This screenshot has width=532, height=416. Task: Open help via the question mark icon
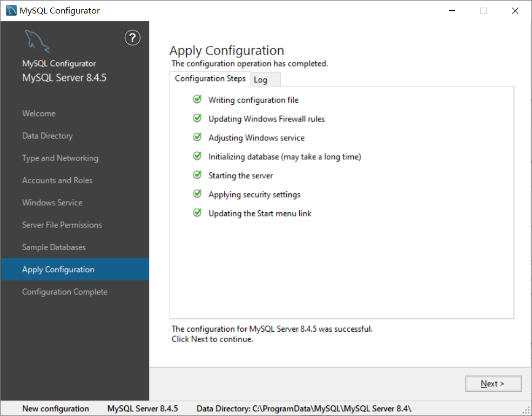(x=132, y=38)
